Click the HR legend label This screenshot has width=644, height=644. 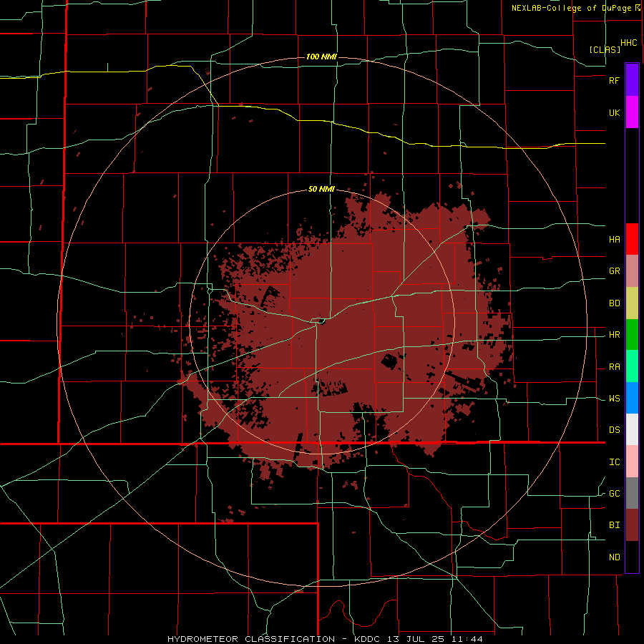[x=614, y=335]
